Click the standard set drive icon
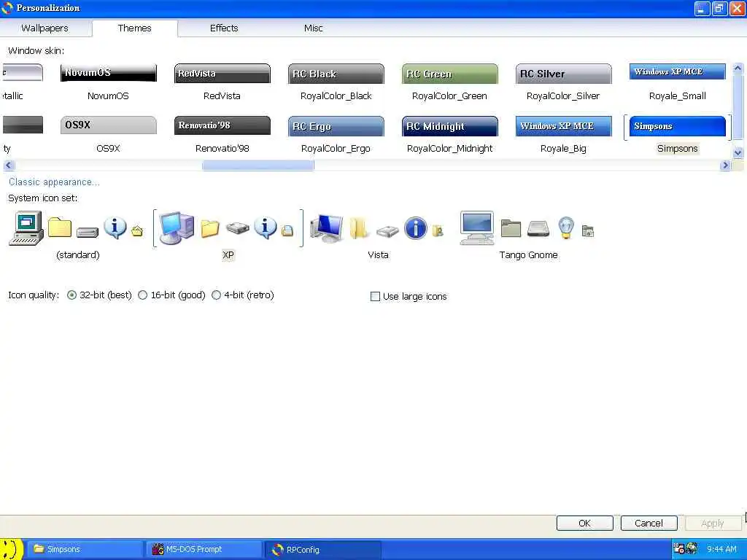 [88, 232]
